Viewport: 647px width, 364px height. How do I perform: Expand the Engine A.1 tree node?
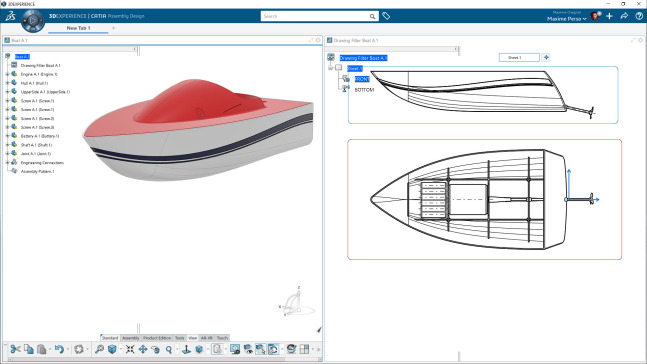tap(7, 74)
